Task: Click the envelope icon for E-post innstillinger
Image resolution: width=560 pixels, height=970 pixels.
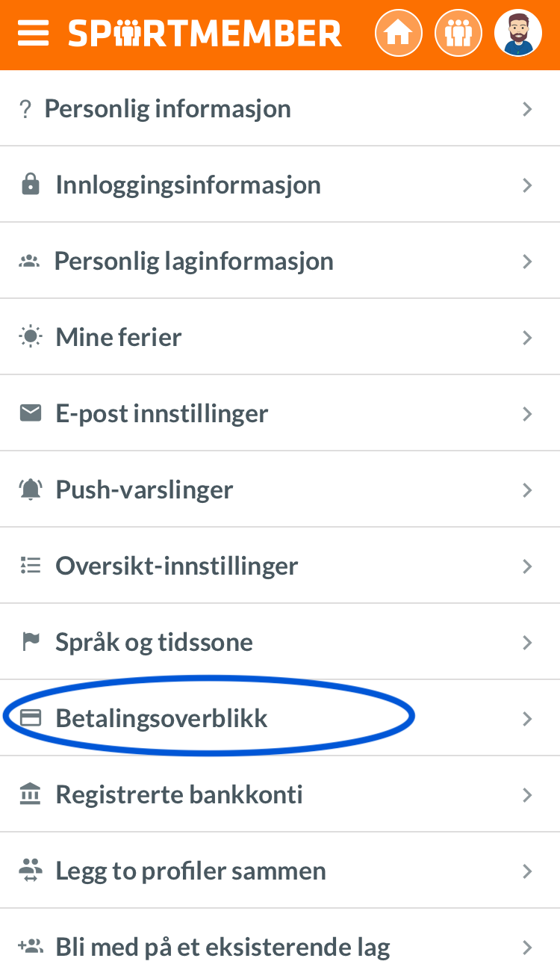Action: pyautogui.click(x=30, y=413)
